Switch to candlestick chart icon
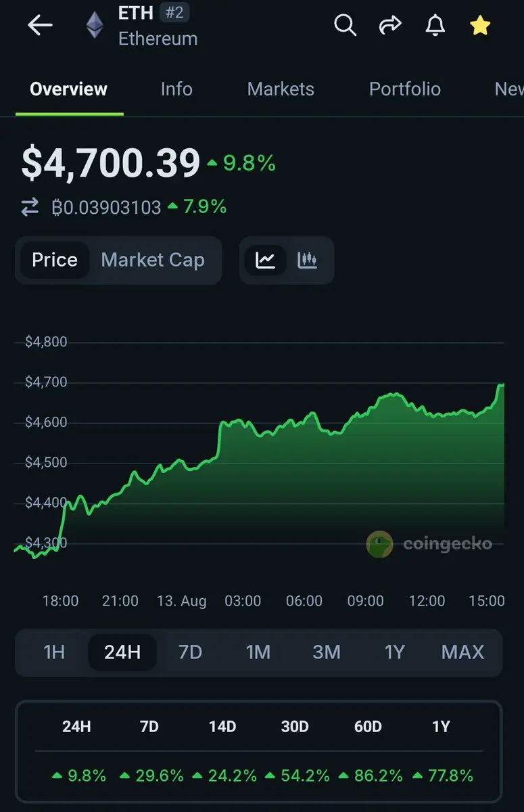Screen dimensions: 524x812 pyautogui.click(x=308, y=260)
